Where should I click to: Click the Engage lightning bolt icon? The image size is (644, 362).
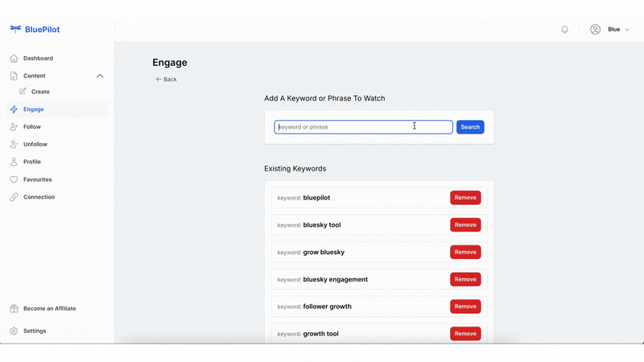pos(14,109)
